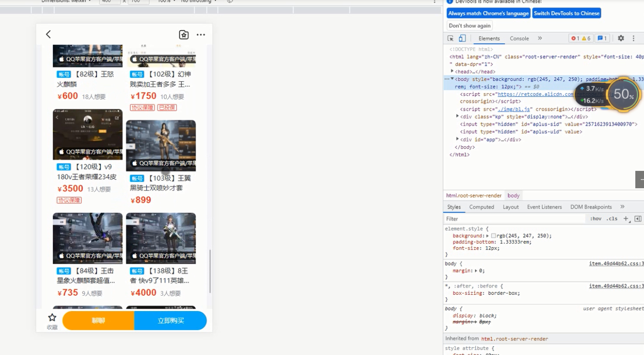Click the star favorite icon in page header
Viewport: 644px width, 355px height.
[184, 35]
